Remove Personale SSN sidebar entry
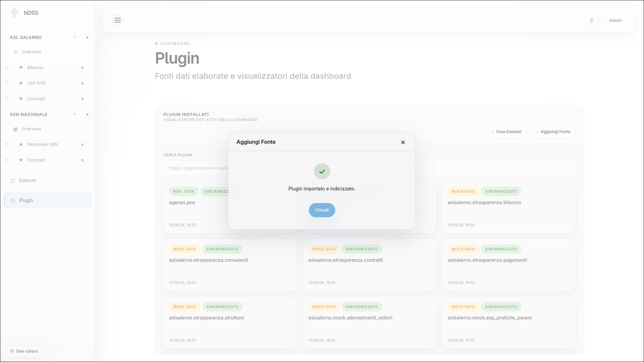This screenshot has height=362, width=644. (x=82, y=145)
